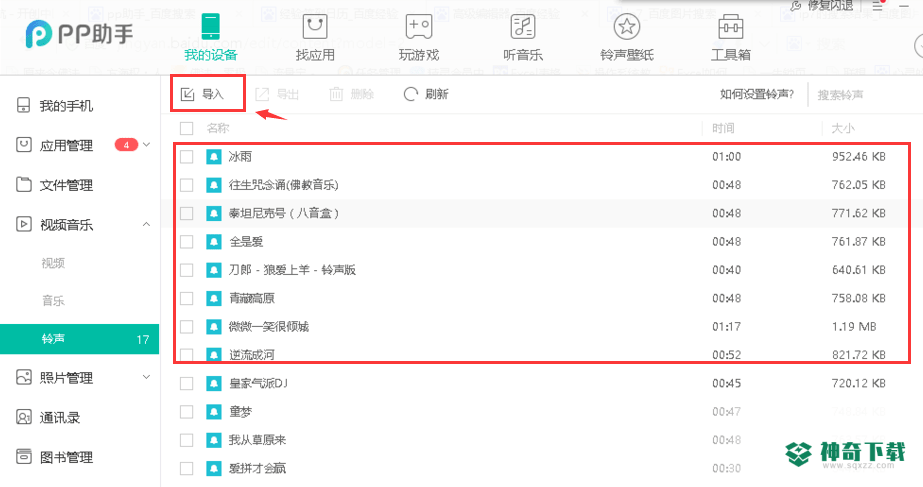Check the box for 爱拼才会赢
This screenshot has height=487, width=923.
187,468
